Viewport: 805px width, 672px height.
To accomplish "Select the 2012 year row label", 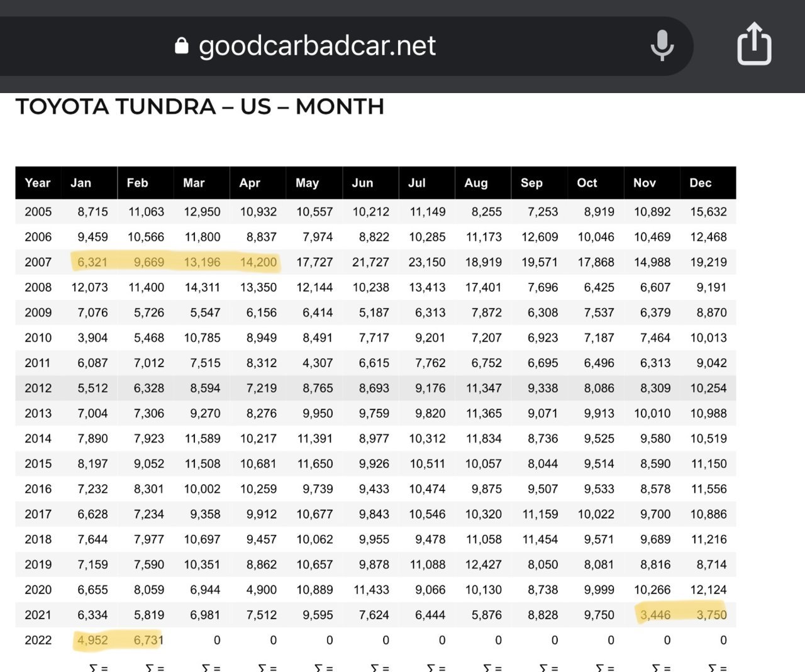I will (x=38, y=388).
